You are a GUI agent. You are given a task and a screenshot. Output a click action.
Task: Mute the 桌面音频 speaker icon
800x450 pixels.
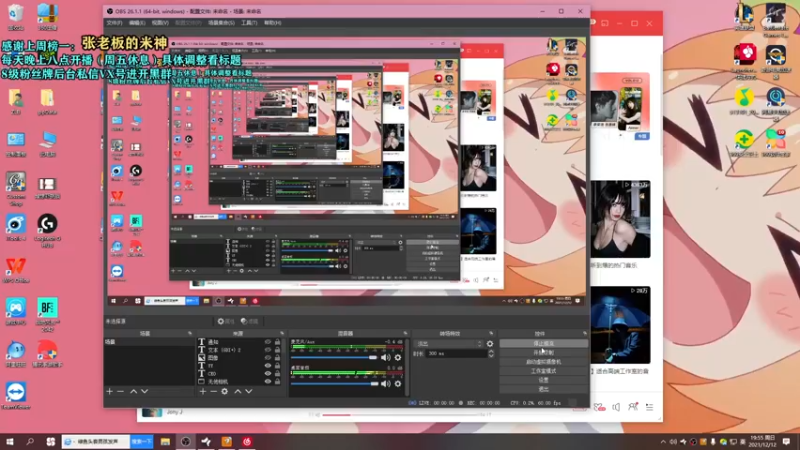[x=386, y=383]
